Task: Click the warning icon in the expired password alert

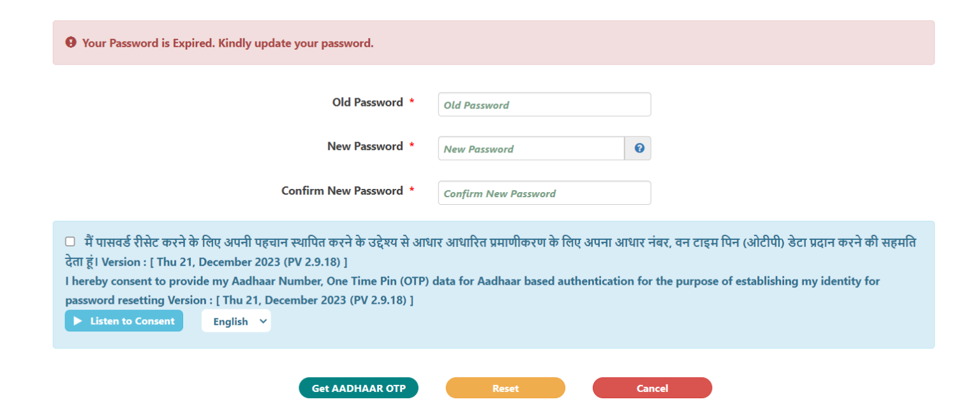Action: pyautogui.click(x=70, y=43)
